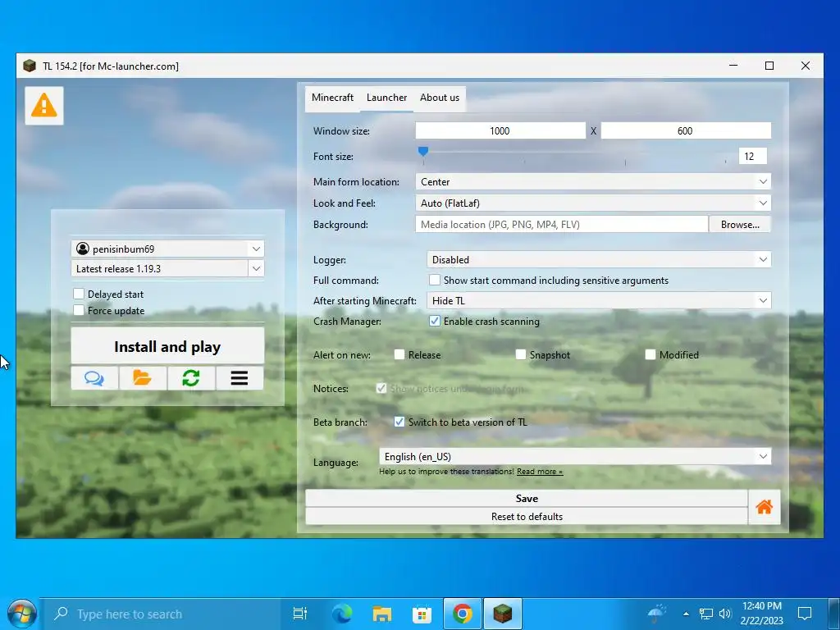Image resolution: width=840 pixels, height=630 pixels.
Task: Expand the Latest release 1.19.3 version dropdown
Action: tap(256, 268)
